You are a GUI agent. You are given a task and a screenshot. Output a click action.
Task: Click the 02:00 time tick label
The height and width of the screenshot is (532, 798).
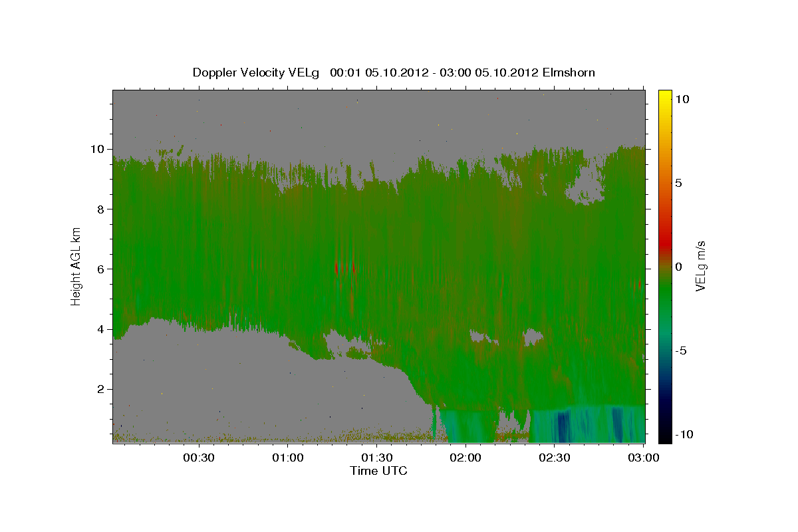(x=465, y=458)
